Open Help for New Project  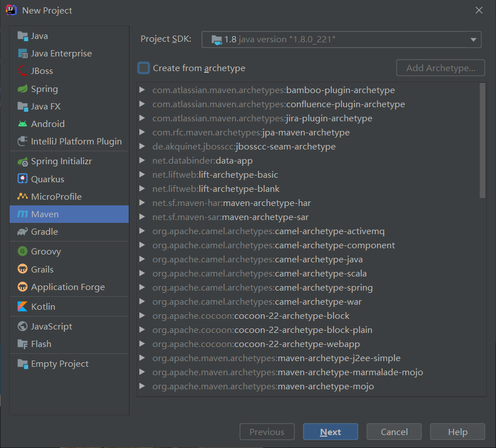pyautogui.click(x=458, y=432)
